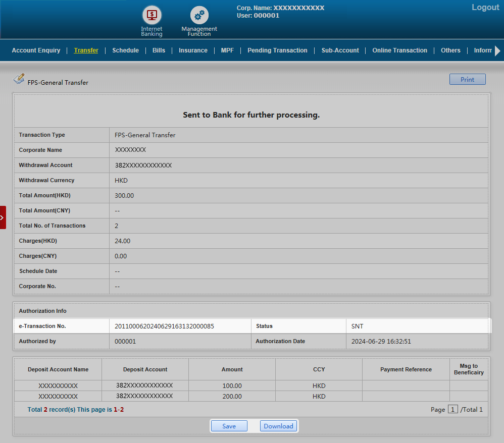The height and width of the screenshot is (443, 504).
Task: Expand the red side panel arrow
Action: (x=3, y=217)
